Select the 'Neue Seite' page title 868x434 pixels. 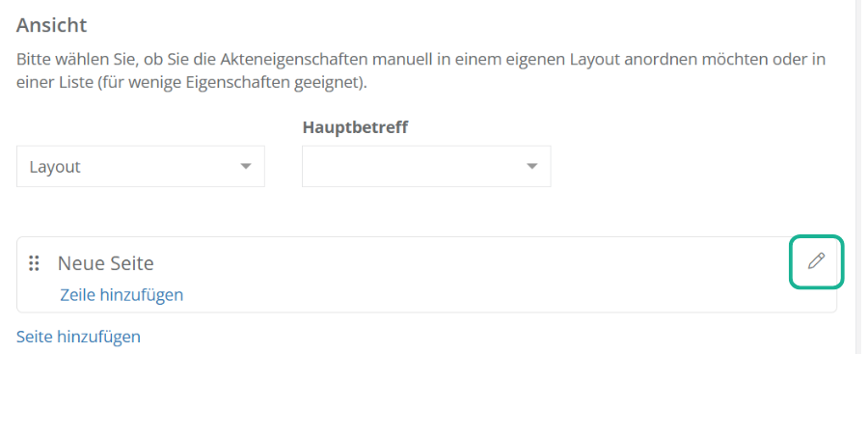[106, 262]
